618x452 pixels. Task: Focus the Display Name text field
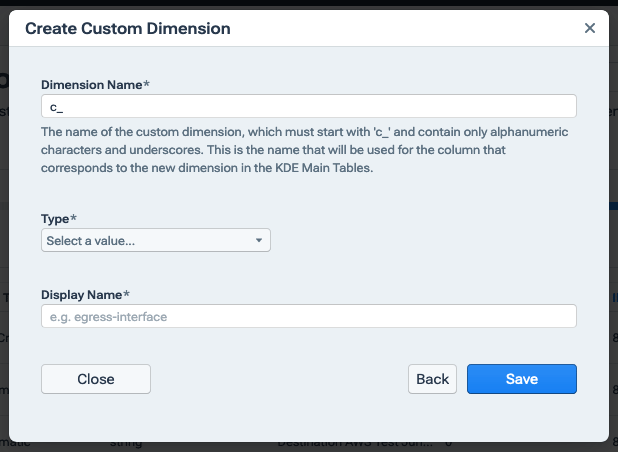coord(308,316)
